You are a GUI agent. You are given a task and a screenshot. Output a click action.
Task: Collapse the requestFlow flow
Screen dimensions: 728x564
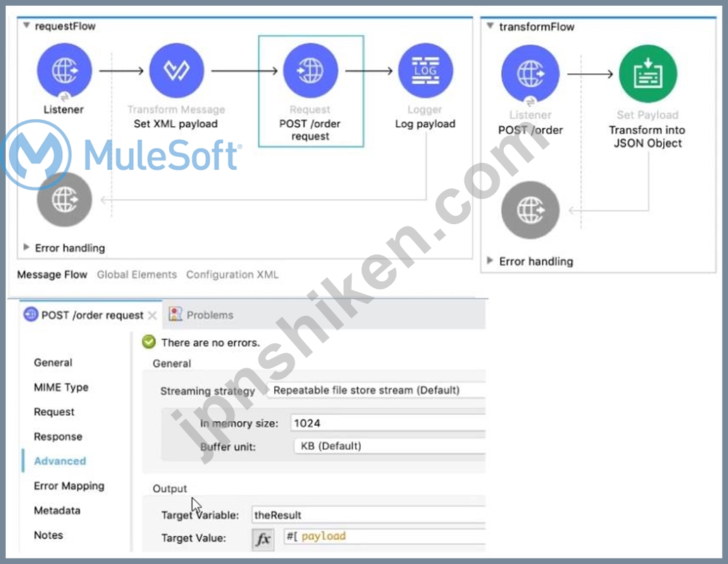click(27, 25)
